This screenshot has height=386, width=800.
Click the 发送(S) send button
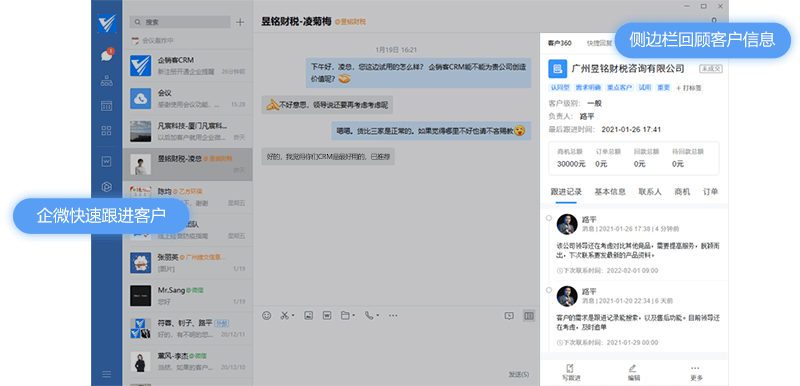coord(518,374)
